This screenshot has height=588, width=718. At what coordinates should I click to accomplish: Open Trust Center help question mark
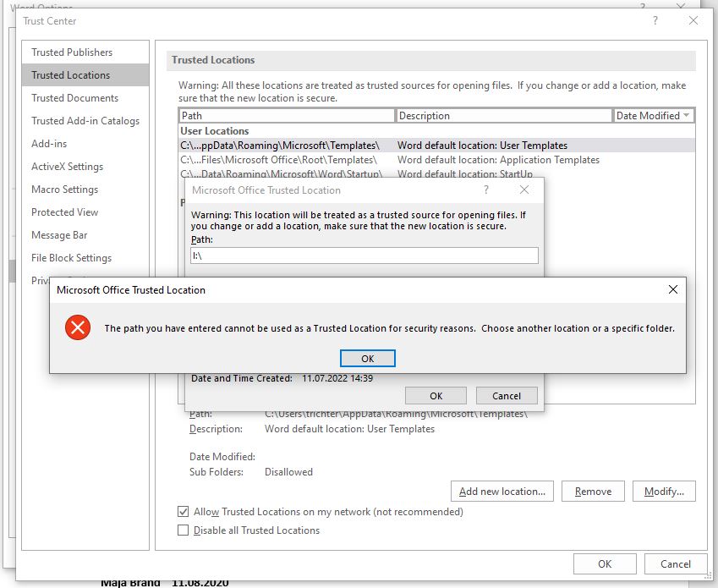coord(655,20)
